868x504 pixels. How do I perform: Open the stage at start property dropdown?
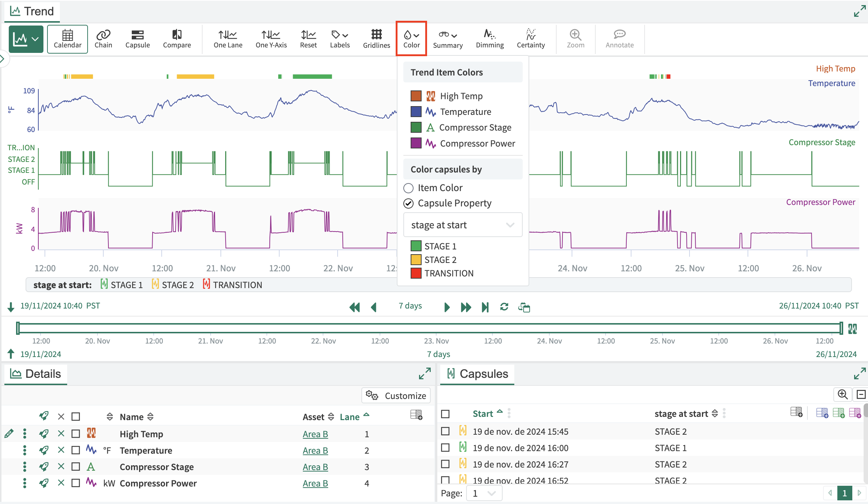(462, 225)
